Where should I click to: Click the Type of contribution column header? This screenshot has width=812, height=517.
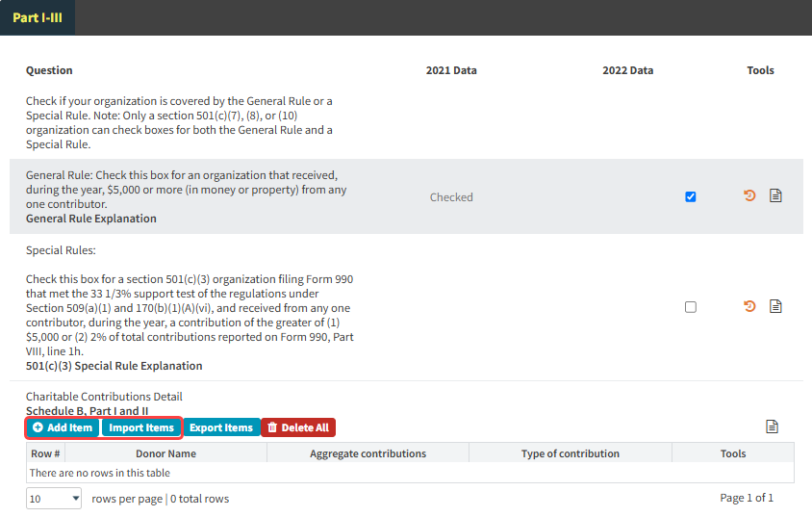[x=570, y=453]
